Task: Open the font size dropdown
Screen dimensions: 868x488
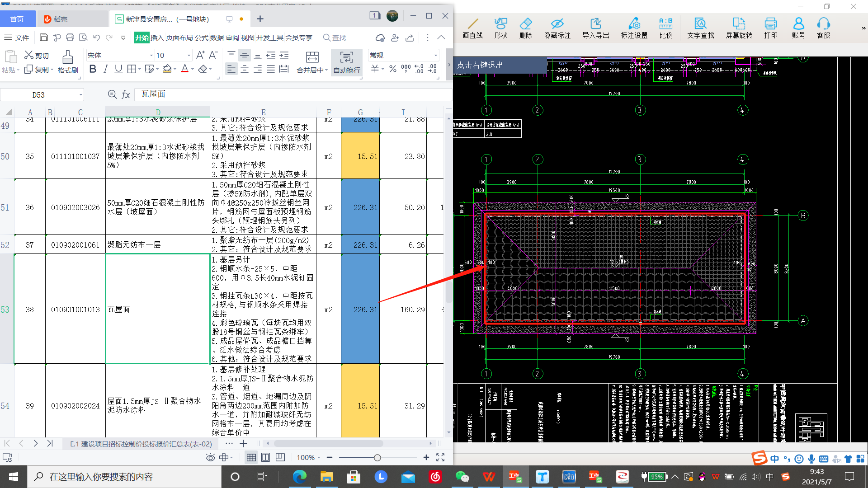Action: pos(189,55)
